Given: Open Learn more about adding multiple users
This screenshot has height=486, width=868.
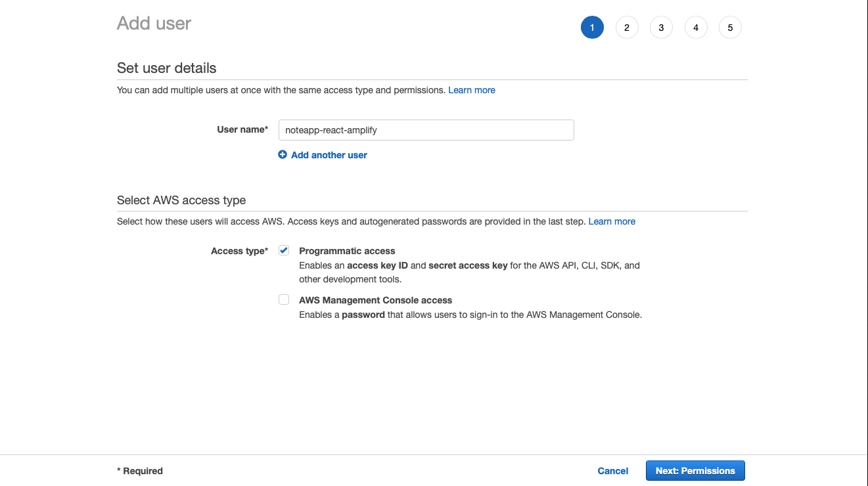Looking at the screenshot, I should 471,90.
